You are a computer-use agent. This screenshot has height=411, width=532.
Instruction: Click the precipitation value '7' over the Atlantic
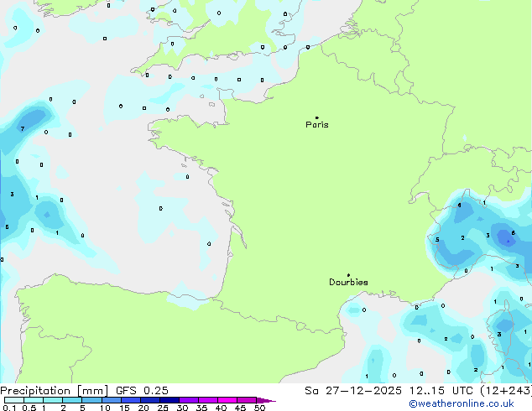click(23, 129)
